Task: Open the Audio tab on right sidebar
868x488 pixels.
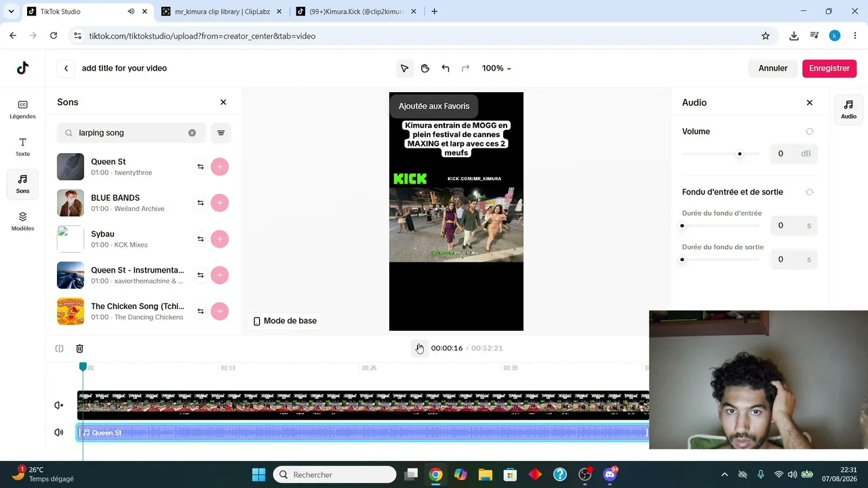Action: tap(848, 108)
